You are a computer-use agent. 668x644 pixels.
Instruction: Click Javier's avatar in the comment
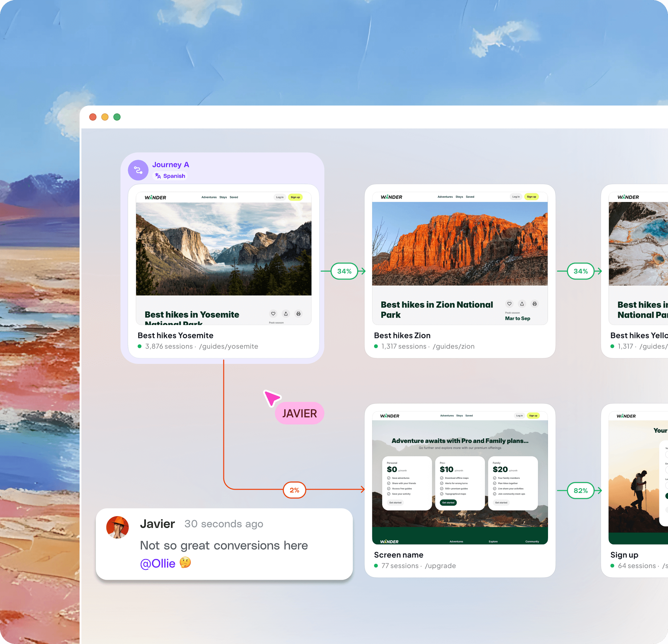click(118, 527)
